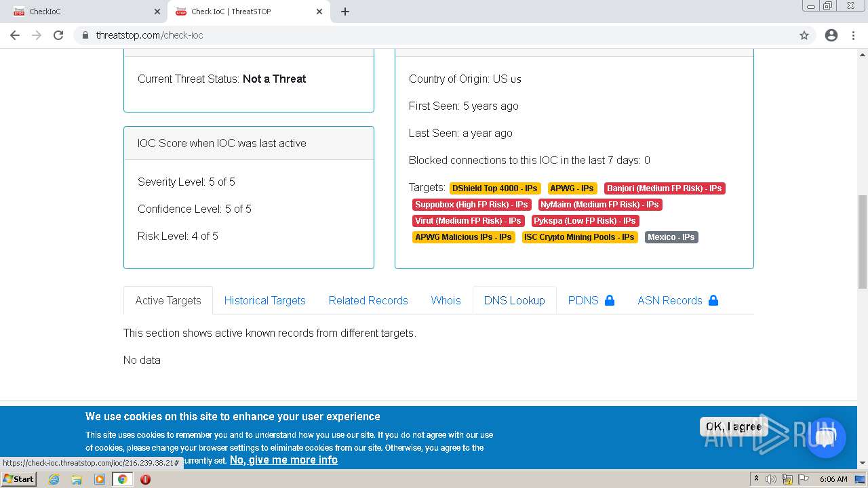Click the scrollbar down arrow

pos(863,463)
